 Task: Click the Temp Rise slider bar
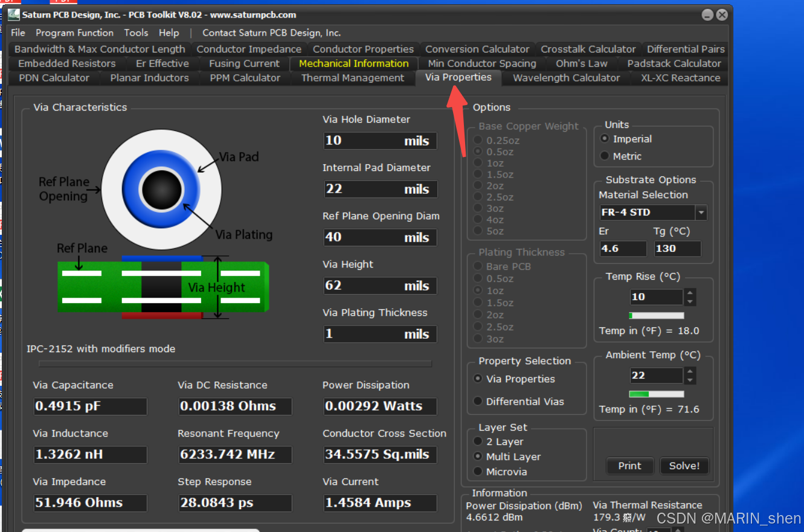657,316
